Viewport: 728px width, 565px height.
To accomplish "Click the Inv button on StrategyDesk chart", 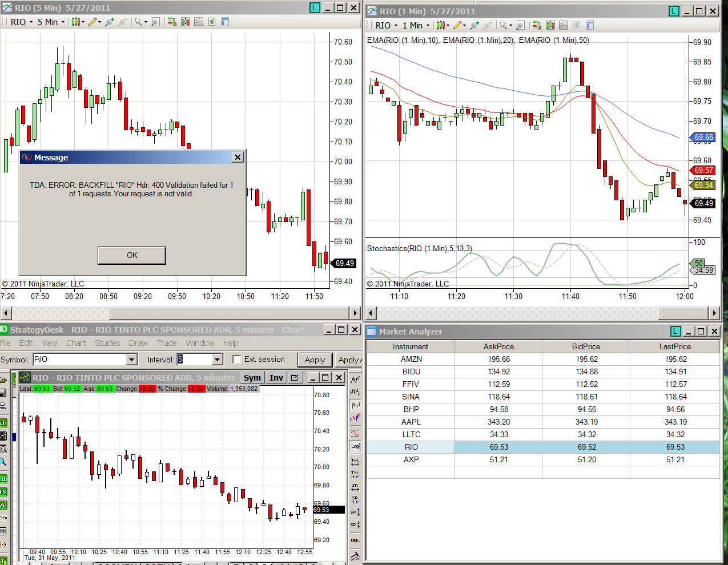I will 276,378.
